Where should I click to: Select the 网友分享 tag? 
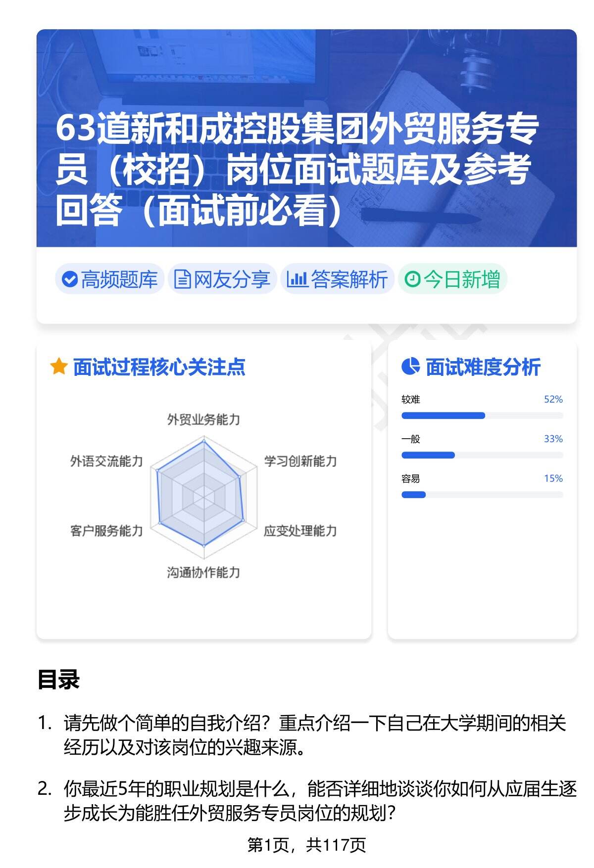[x=222, y=279]
